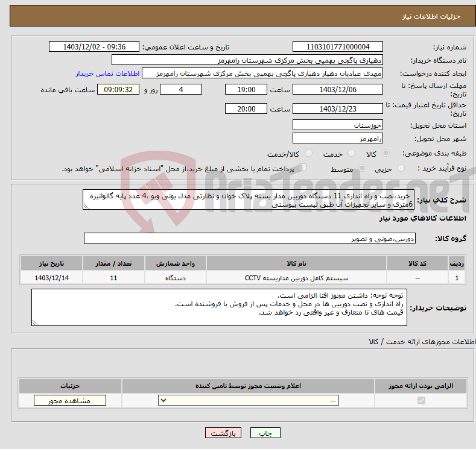Click the price validity time 20:00
476x449 pixels.
(x=246, y=108)
